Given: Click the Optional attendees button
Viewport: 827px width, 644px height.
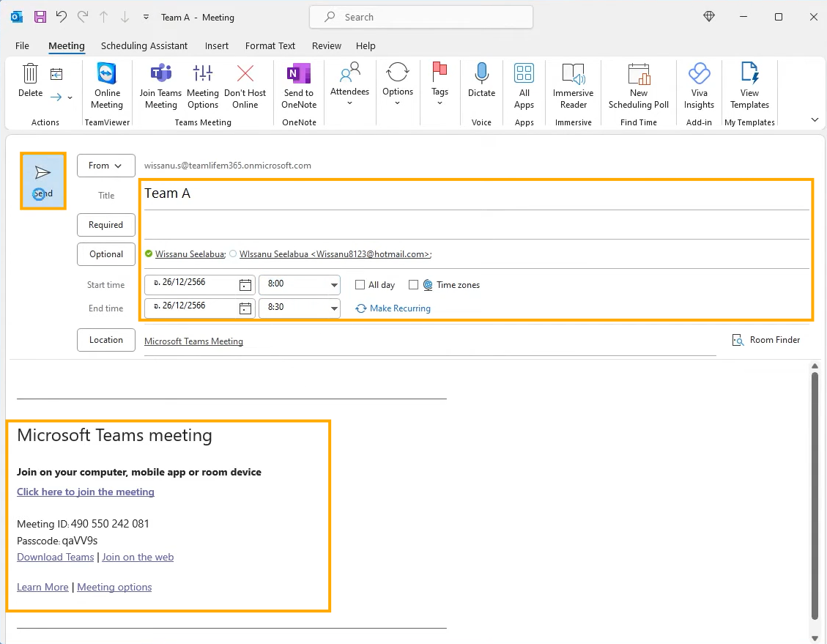Looking at the screenshot, I should click(106, 254).
